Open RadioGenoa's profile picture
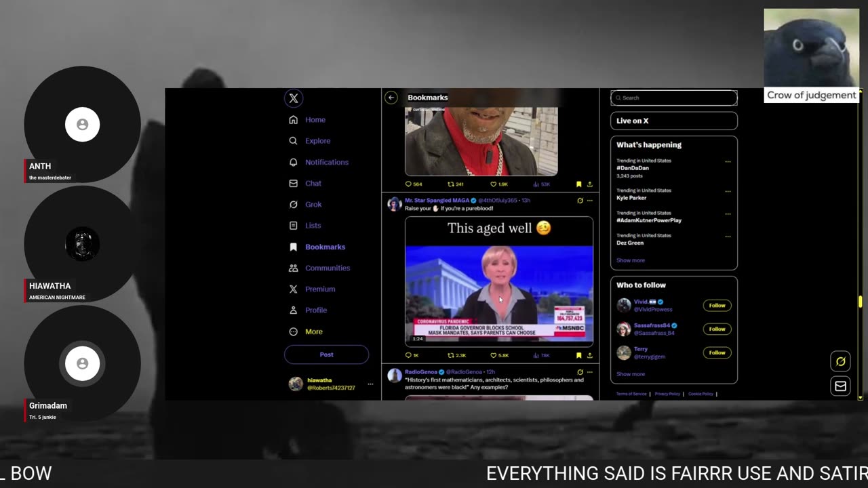This screenshot has width=868, height=488. [394, 375]
